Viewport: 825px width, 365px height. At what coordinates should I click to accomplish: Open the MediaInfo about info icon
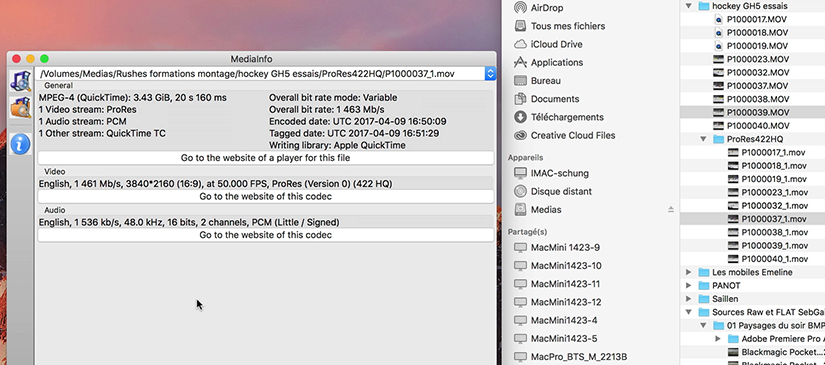click(21, 144)
